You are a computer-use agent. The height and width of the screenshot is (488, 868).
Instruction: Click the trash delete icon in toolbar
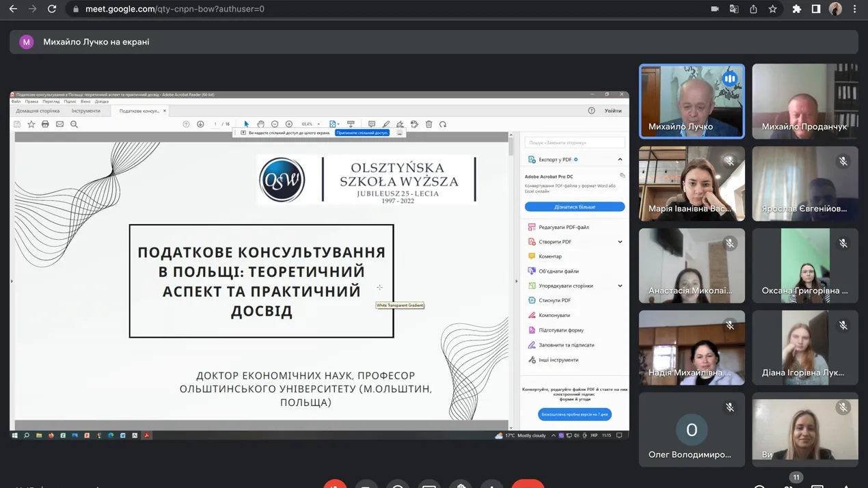429,124
